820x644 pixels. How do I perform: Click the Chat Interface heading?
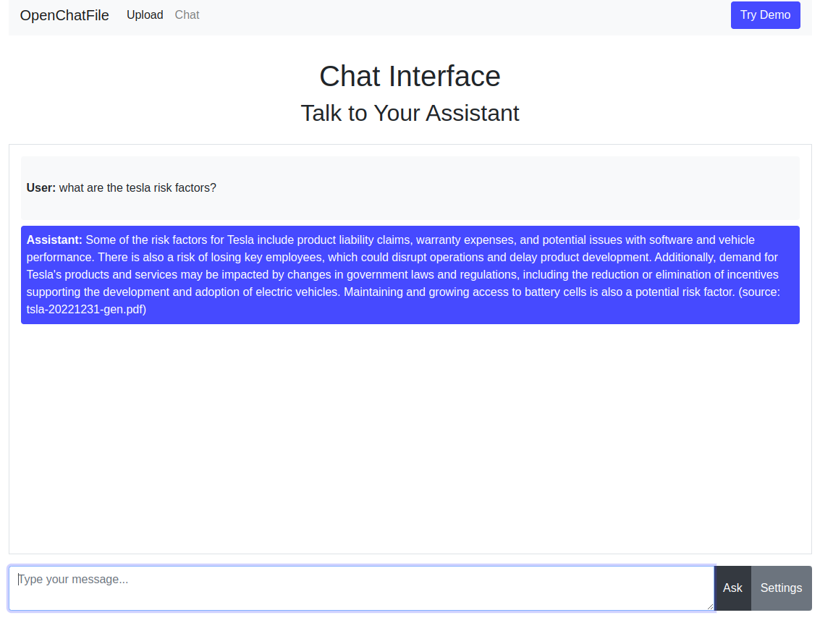(x=410, y=76)
